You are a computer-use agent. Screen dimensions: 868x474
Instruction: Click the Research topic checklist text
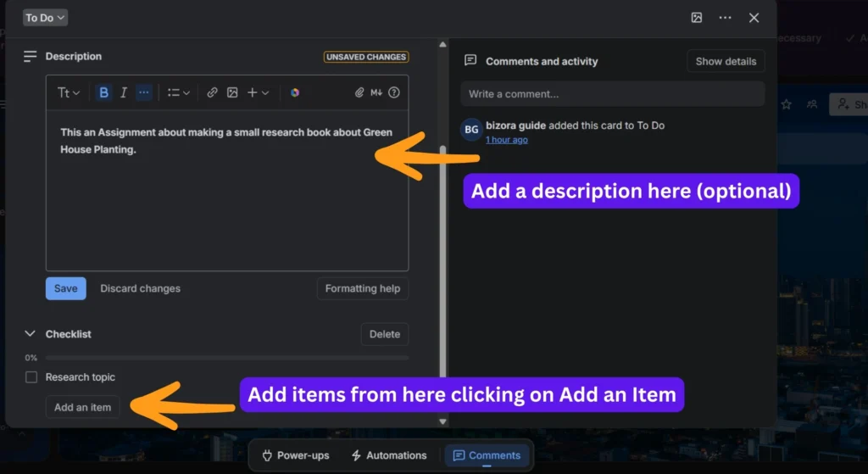(81, 377)
